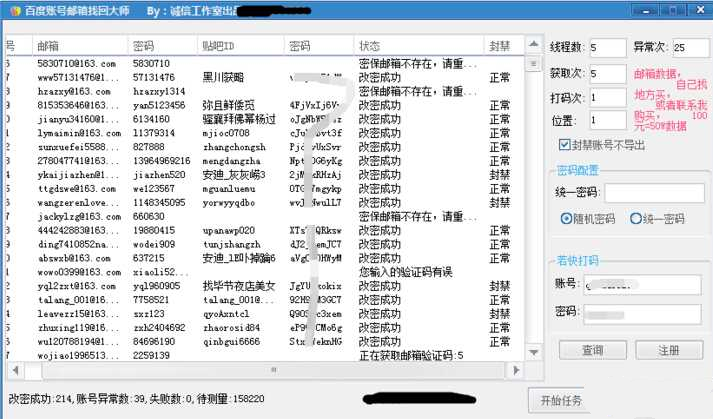Image resolution: width=713 pixels, height=419 pixels.
Task: Select row with email yql2zxt@163.com
Action: [x=264, y=286]
